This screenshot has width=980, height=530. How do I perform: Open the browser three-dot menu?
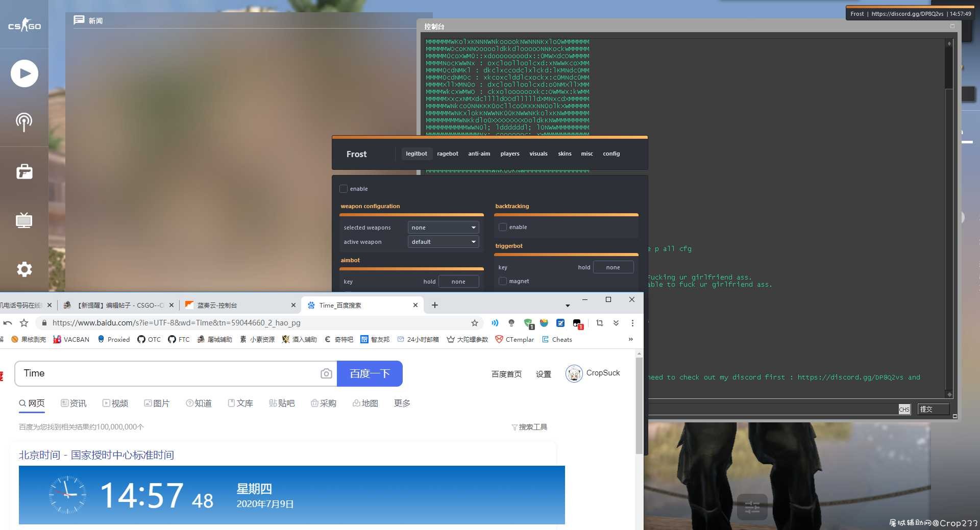click(632, 323)
